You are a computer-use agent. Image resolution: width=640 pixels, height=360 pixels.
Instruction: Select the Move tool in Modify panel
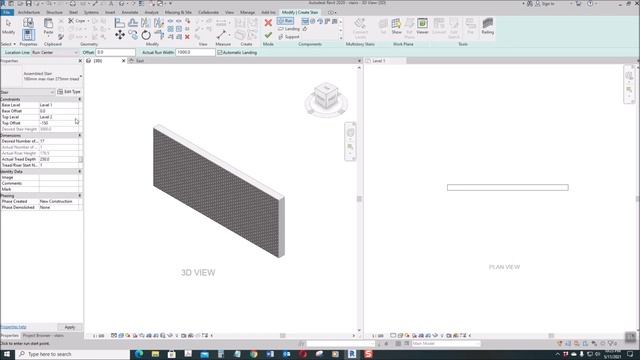(x=120, y=35)
